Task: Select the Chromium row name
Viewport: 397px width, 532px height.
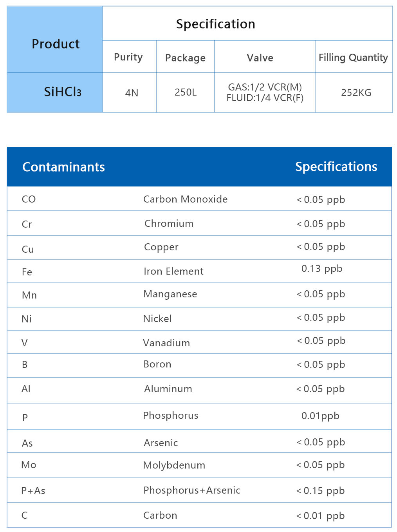Action: (x=169, y=223)
